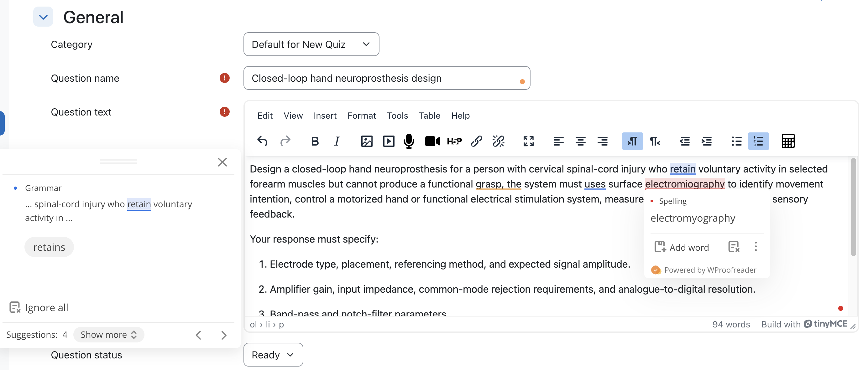Remove the link with unlink icon
Screen dimensions: 868x370
pyautogui.click(x=498, y=141)
